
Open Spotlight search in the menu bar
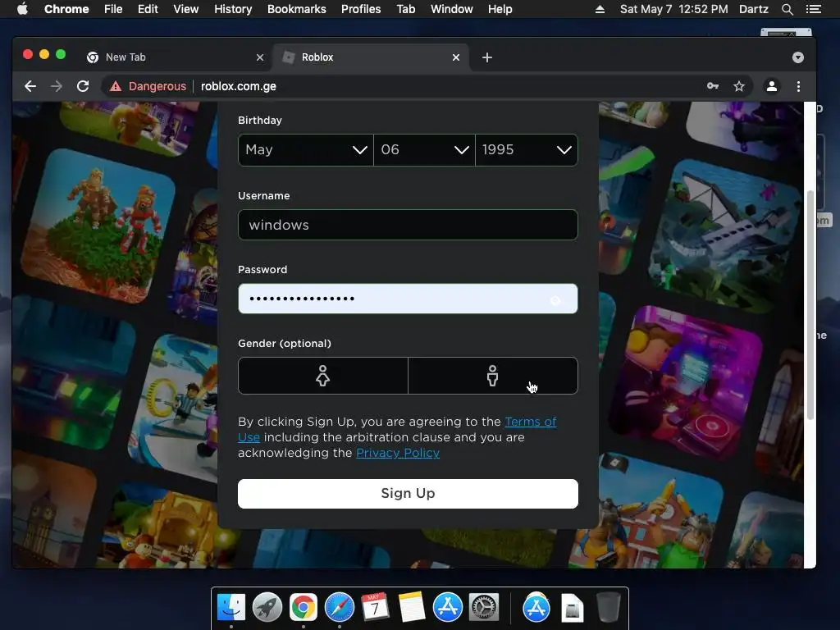pos(787,9)
